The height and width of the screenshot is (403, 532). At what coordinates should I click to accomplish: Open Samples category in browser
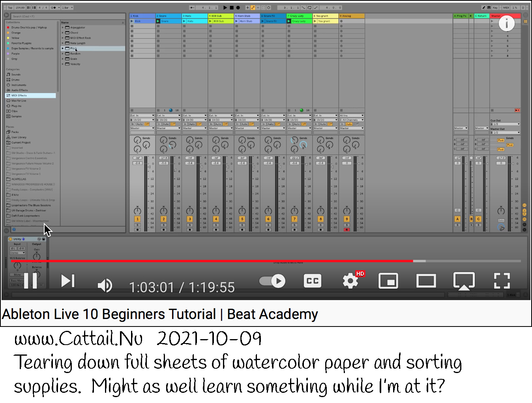tap(16, 116)
